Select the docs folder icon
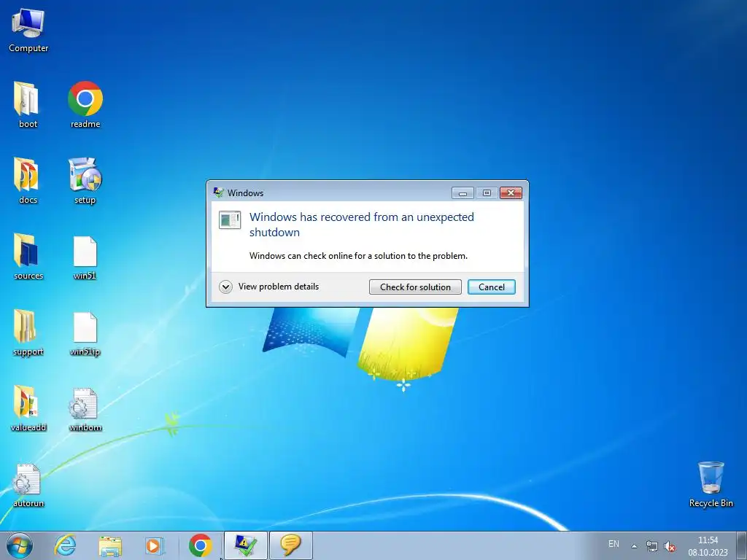Image resolution: width=747 pixels, height=560 pixels. pyautogui.click(x=27, y=181)
